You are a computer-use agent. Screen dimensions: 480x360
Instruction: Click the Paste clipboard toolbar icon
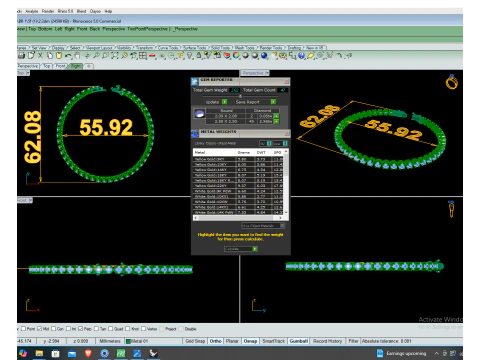tap(59, 56)
